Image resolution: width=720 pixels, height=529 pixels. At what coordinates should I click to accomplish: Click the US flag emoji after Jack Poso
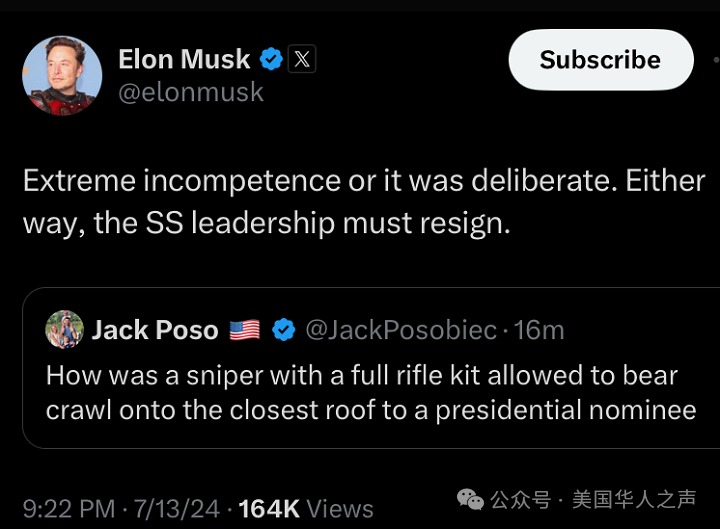pyautogui.click(x=244, y=330)
